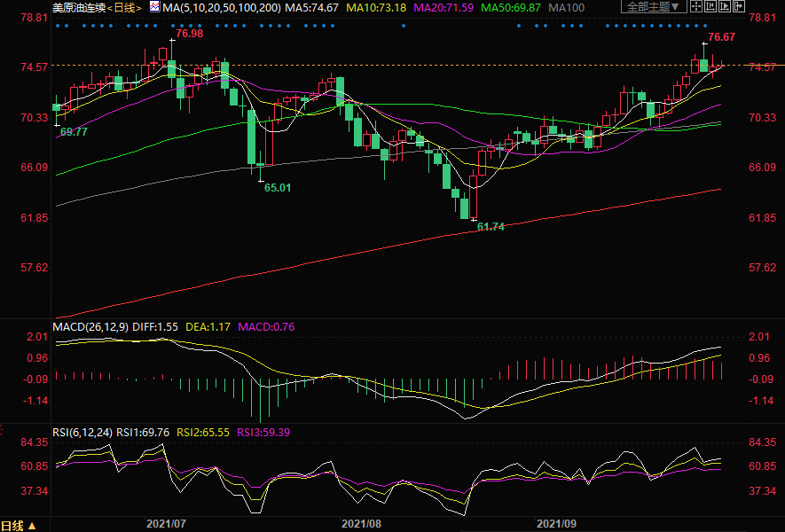Click the MA50:69.87 label

[x=511, y=7]
